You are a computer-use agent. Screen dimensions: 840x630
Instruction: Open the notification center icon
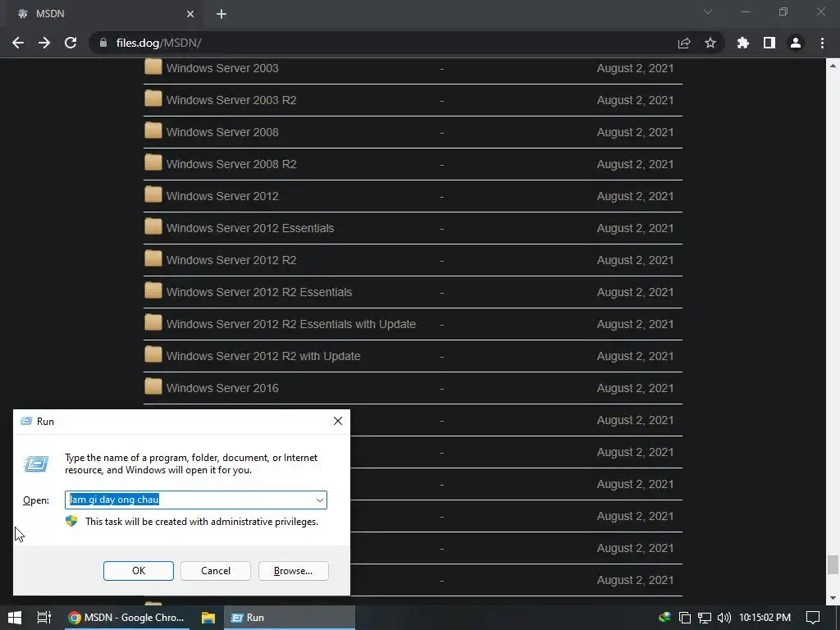pyautogui.click(x=813, y=618)
